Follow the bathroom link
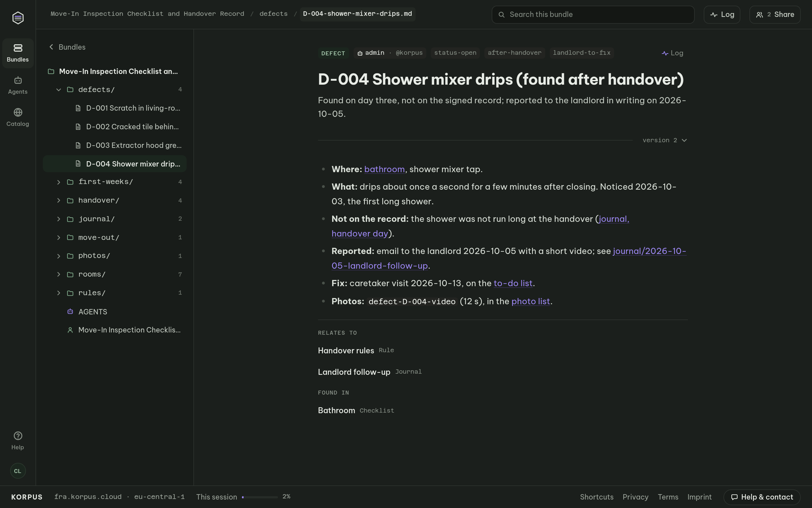Image resolution: width=812 pixels, height=508 pixels. 384,169
